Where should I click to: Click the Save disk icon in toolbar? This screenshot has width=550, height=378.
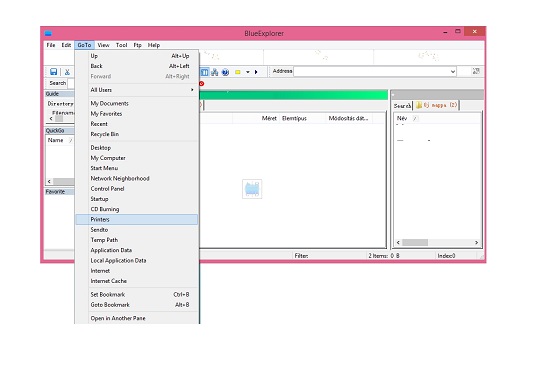53,72
